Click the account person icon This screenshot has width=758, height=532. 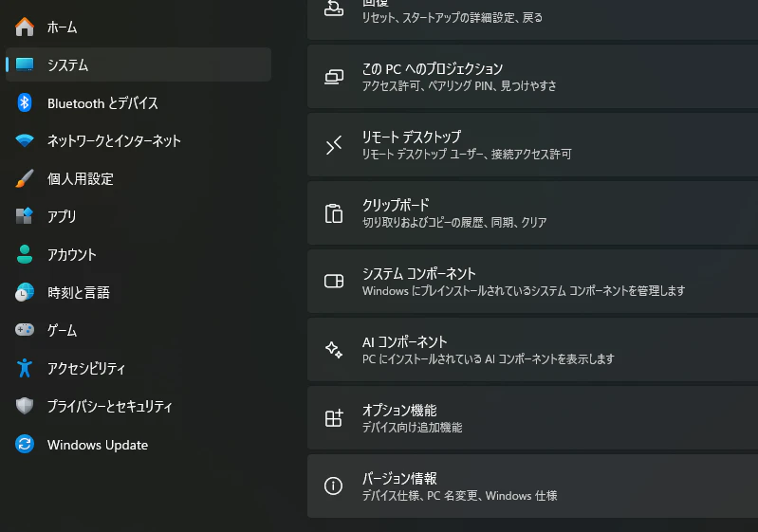[x=24, y=254]
